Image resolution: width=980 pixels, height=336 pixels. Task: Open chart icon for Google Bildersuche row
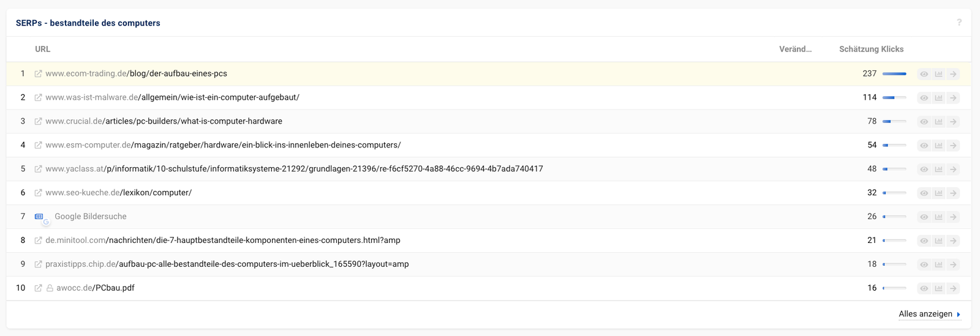938,217
